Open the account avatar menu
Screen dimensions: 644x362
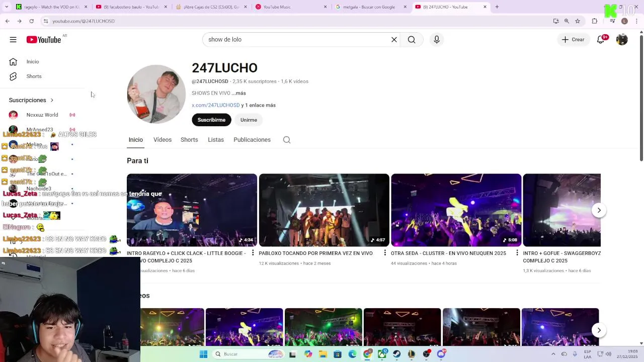point(622,40)
